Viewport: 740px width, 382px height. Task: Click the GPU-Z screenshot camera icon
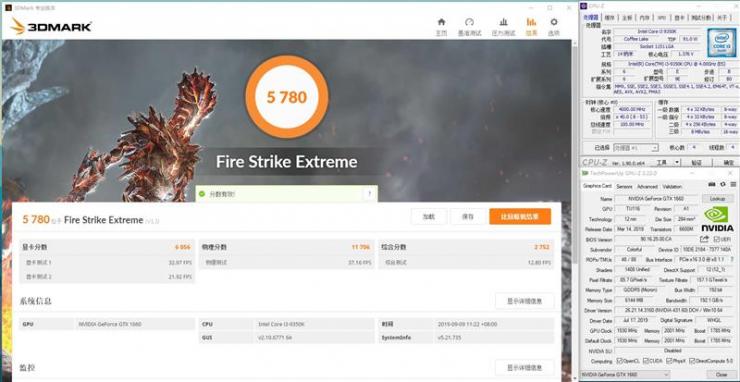712,184
